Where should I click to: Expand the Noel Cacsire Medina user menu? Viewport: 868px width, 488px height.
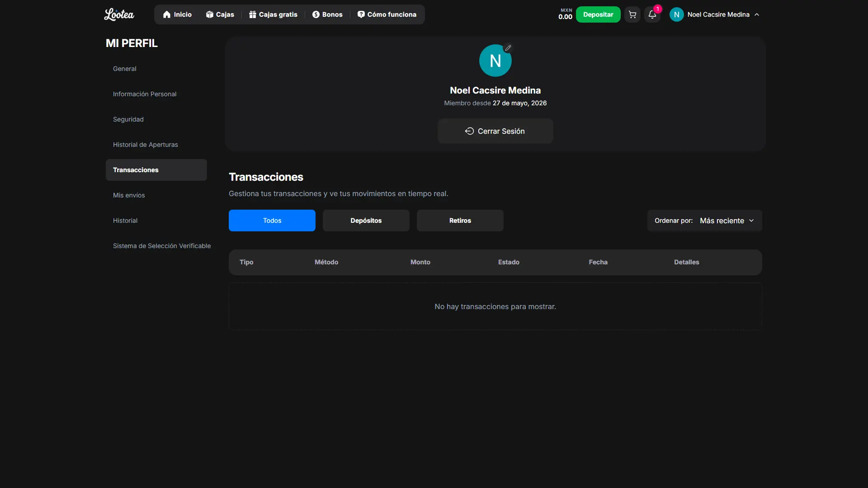coord(714,14)
